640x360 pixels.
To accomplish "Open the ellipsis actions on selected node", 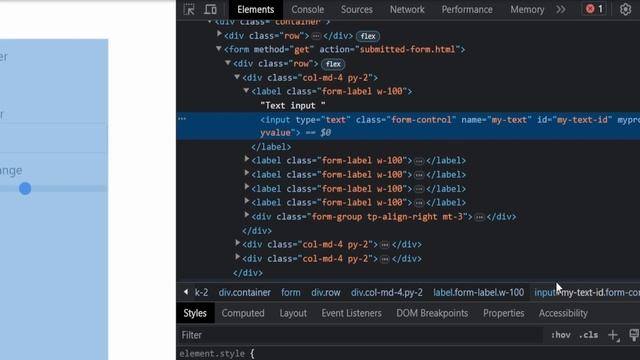I will pyautogui.click(x=182, y=119).
